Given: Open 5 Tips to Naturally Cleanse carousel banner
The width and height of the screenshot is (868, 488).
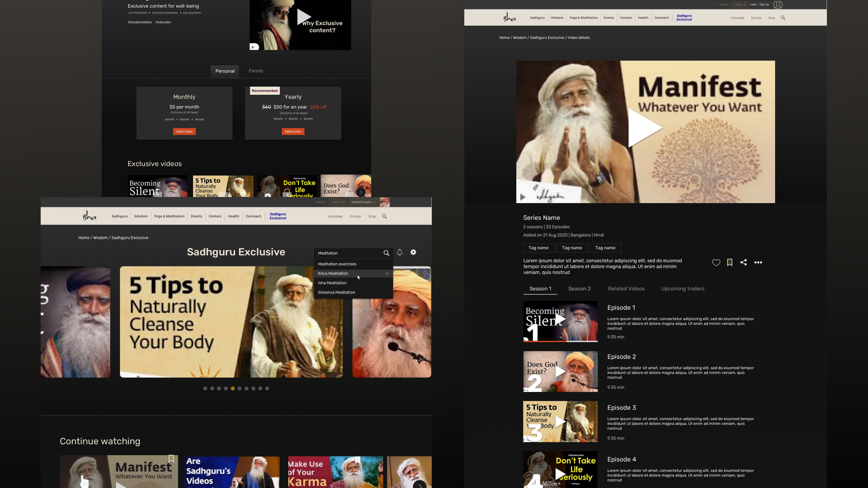Looking at the screenshot, I should [x=231, y=322].
